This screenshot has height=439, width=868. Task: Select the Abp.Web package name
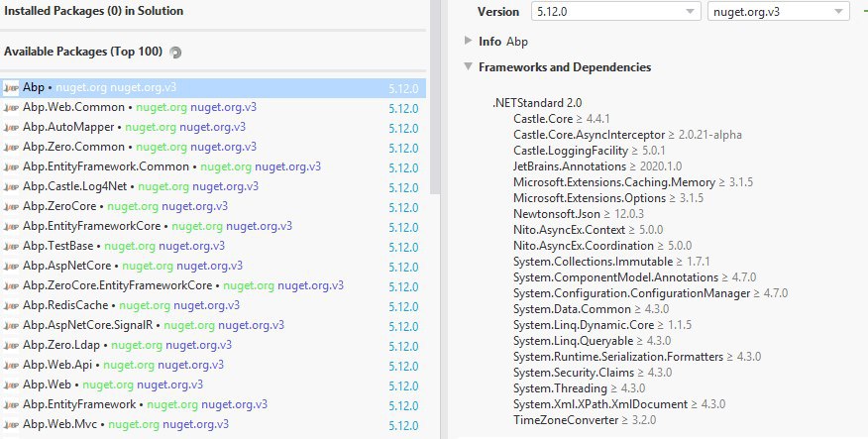47,384
